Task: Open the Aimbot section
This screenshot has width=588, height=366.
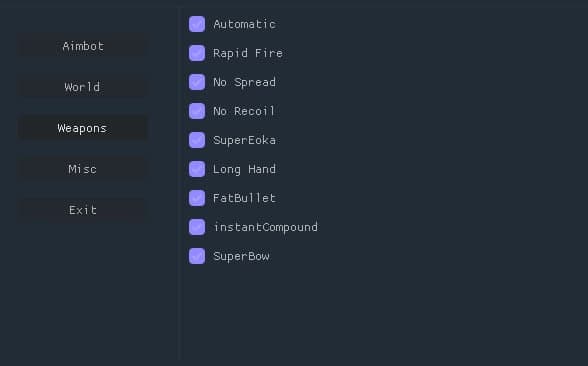Action: tap(83, 46)
